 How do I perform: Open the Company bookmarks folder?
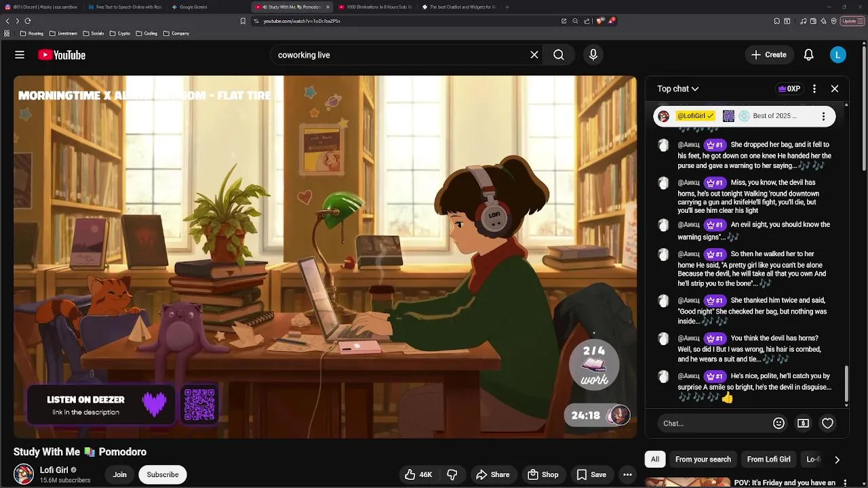(x=176, y=33)
